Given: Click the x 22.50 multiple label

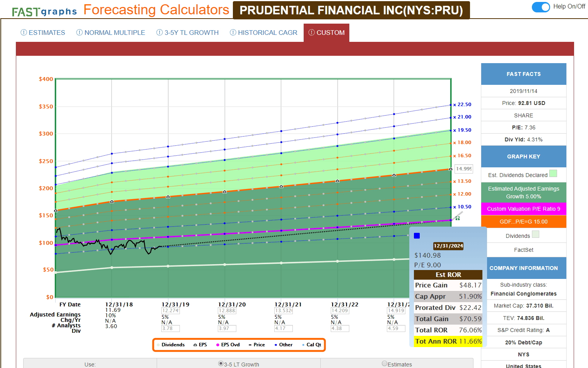Looking at the screenshot, I should (x=462, y=105).
